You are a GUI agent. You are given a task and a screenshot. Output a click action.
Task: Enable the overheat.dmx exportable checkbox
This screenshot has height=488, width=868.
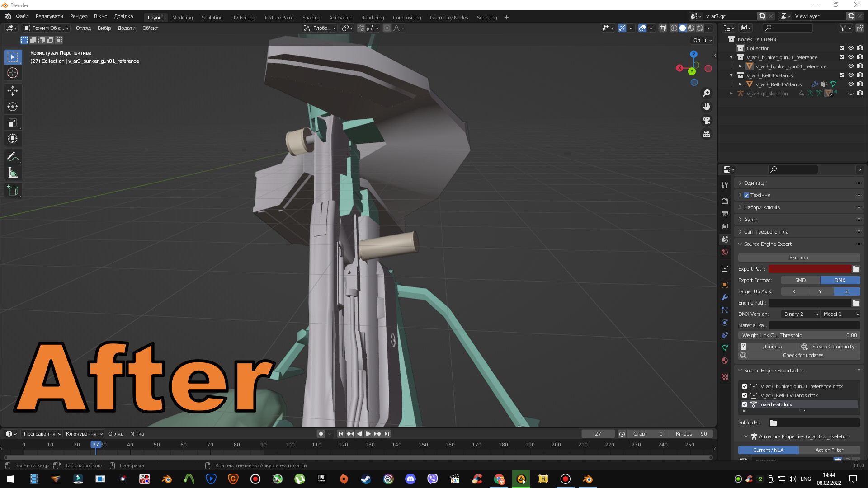coord(745,404)
